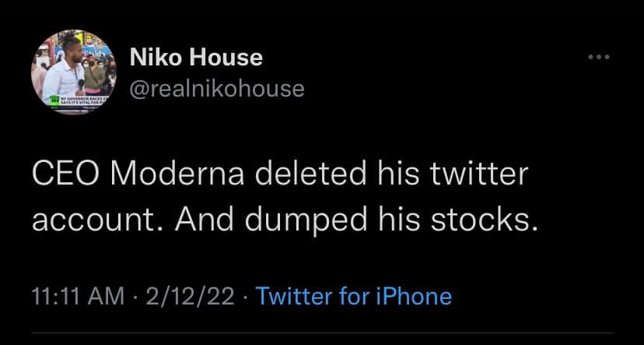Screen dimensions: 644x345
Task: Open the @realnikohouse handle
Action: point(215,89)
